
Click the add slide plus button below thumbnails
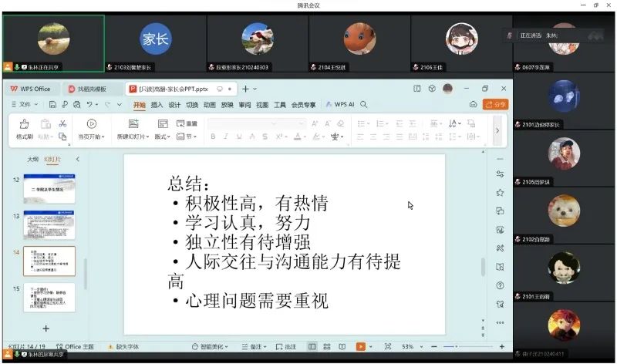[46, 329]
